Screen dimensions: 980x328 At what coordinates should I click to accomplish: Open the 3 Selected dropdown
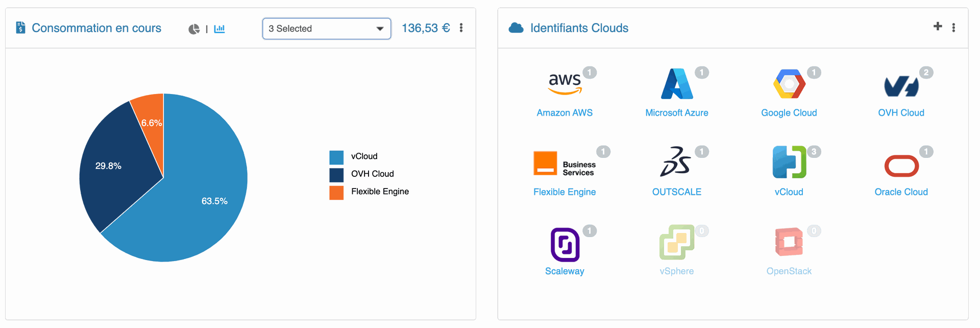327,29
